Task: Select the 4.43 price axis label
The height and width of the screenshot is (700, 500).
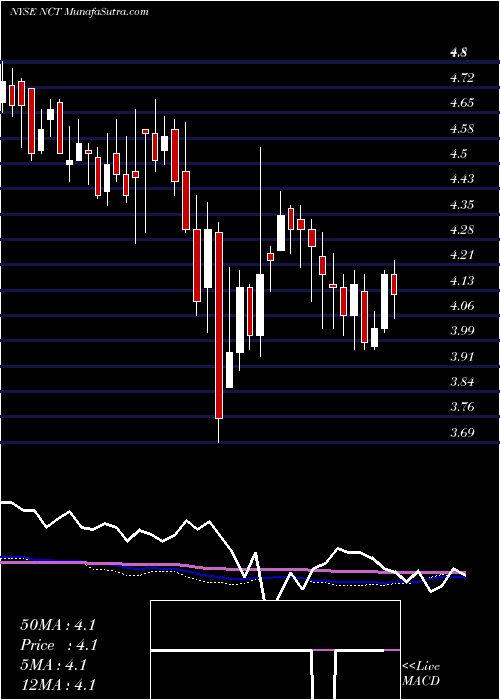Action: pos(462,179)
